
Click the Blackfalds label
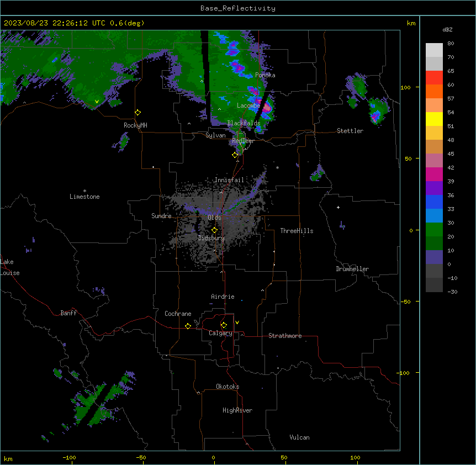(x=244, y=123)
